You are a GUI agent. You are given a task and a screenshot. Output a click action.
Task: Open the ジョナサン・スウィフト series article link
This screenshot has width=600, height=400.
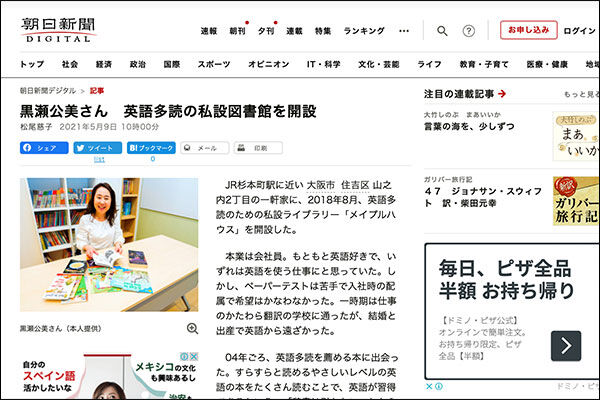tap(483, 197)
